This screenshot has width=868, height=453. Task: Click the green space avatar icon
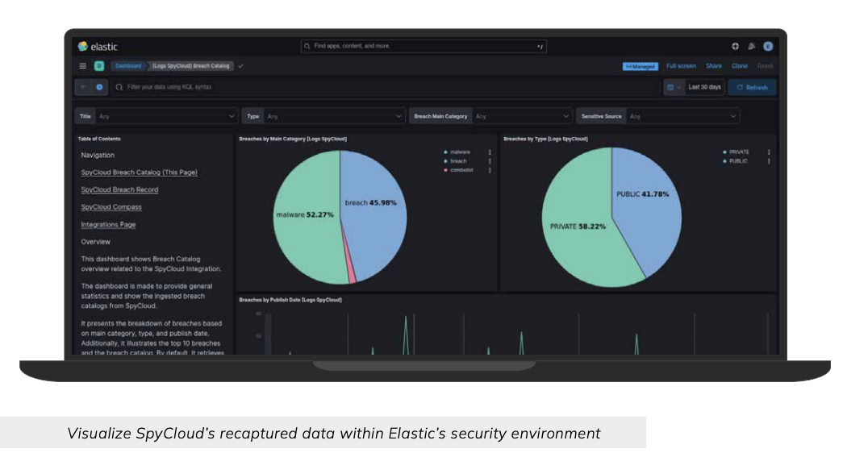(99, 66)
